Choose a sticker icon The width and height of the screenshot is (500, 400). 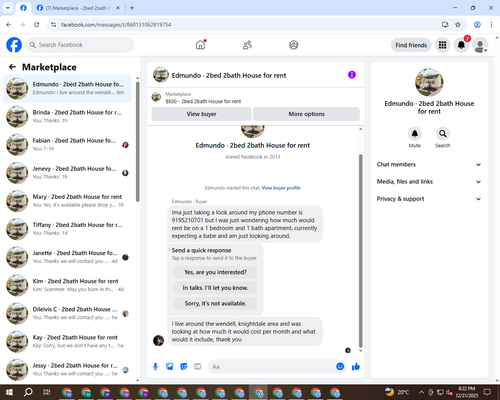184,367
